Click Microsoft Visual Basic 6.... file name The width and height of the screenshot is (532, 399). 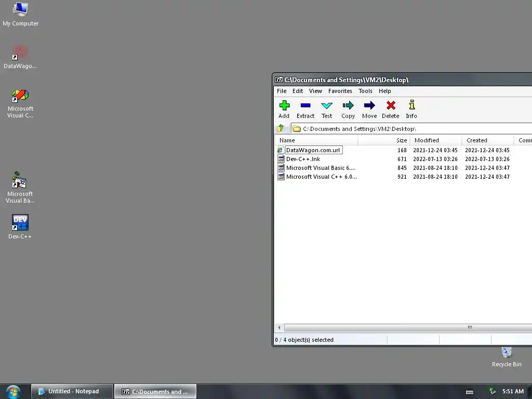321,168
